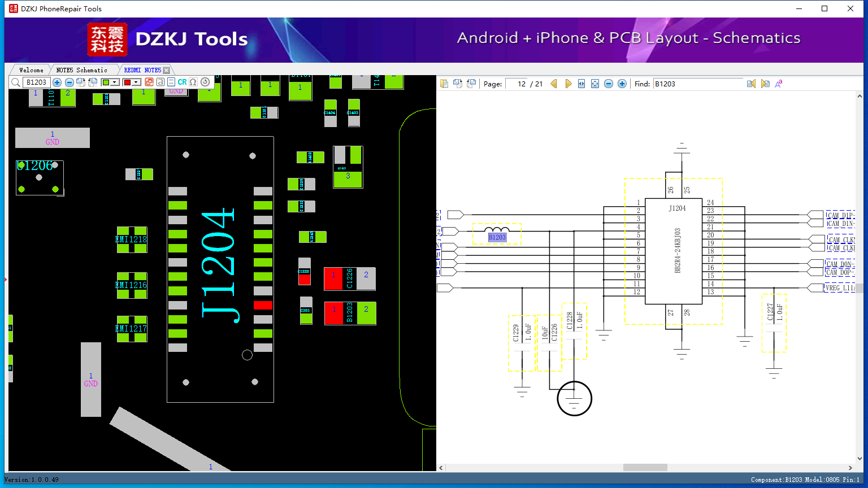Image resolution: width=868 pixels, height=488 pixels.
Task: Open the green color dropdown arrow
Action: 115,82
